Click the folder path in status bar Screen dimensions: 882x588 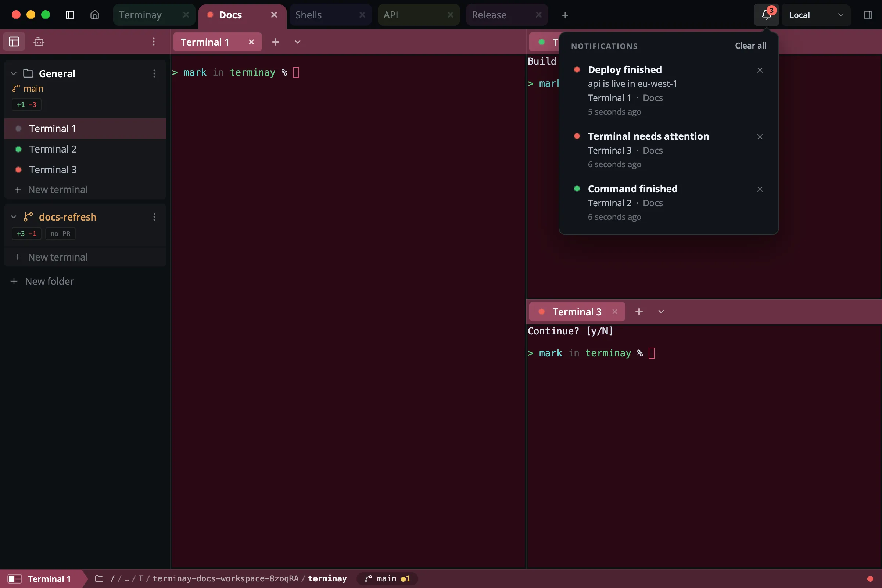(x=221, y=578)
